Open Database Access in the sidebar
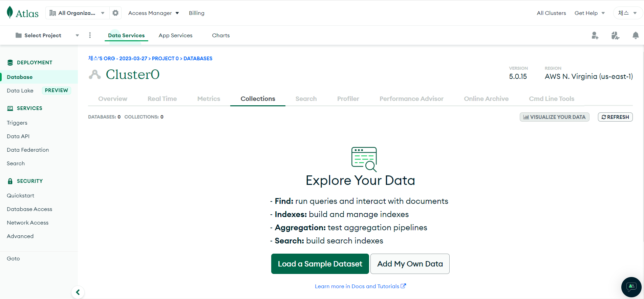 click(29, 209)
